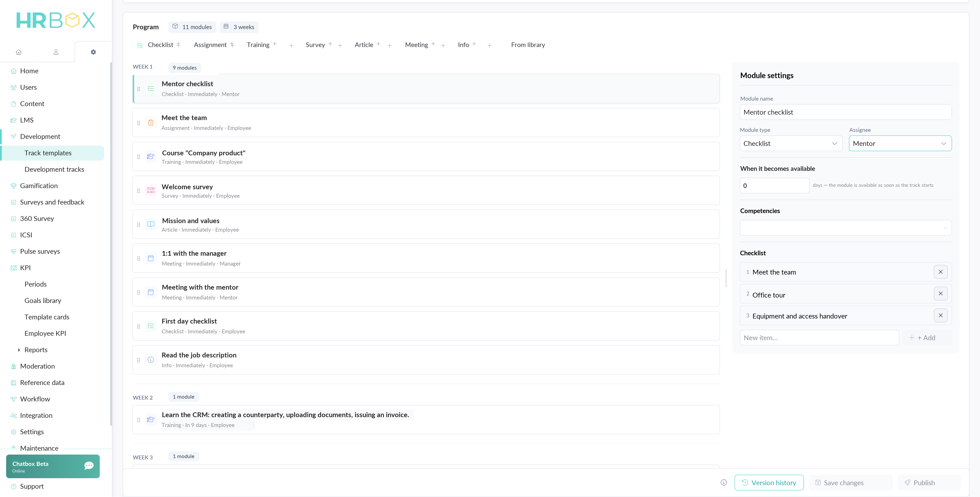Click the + Add checklist item button

pos(927,338)
